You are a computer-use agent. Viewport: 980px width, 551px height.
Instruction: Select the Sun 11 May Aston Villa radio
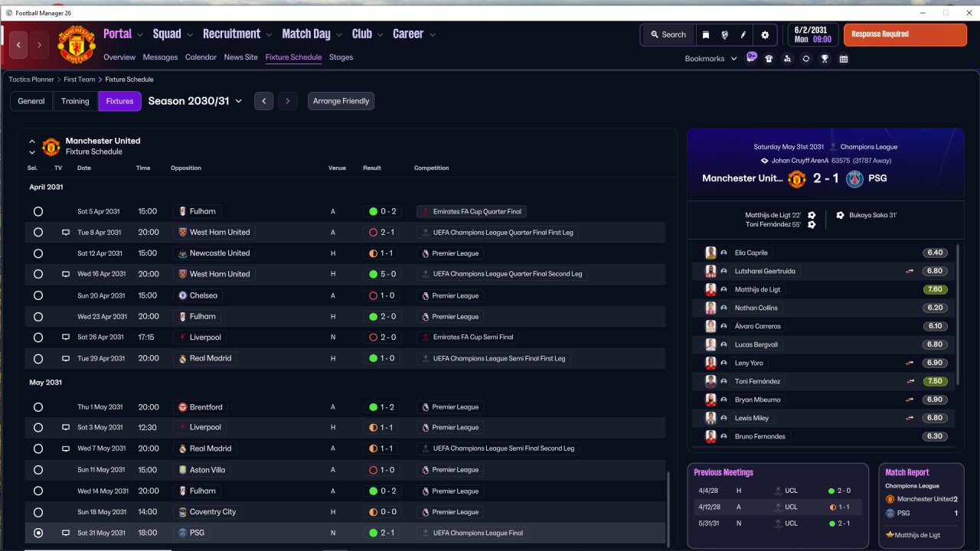coord(38,470)
